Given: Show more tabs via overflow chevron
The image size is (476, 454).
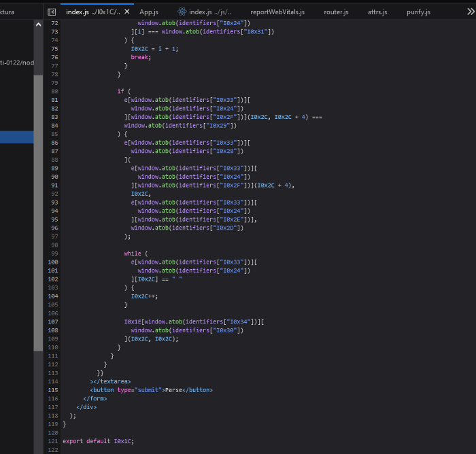Looking at the screenshot, I should tap(471, 12).
